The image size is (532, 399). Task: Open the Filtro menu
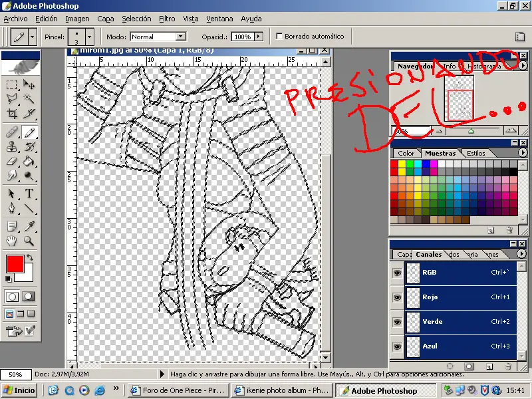[167, 19]
